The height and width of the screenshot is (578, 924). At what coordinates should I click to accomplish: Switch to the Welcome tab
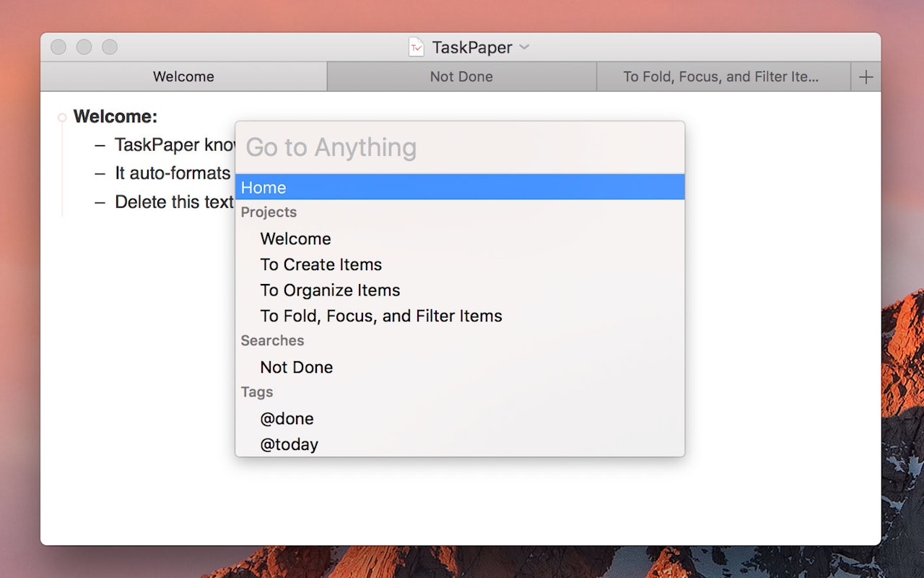click(183, 76)
